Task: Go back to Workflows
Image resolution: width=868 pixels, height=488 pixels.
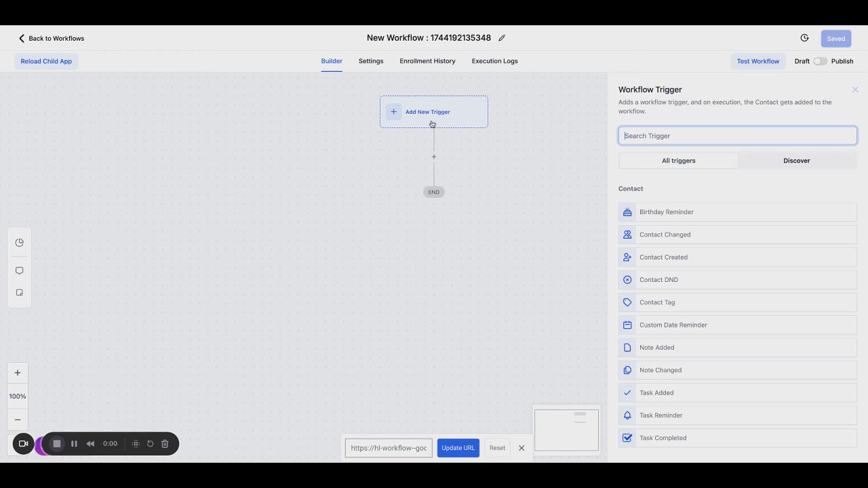Action: [x=52, y=39]
